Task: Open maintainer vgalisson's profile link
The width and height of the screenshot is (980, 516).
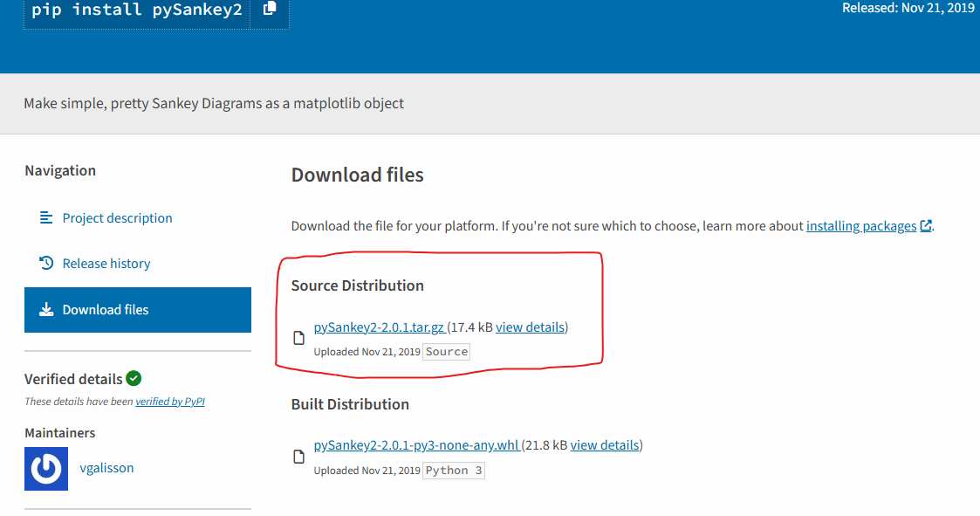Action: (106, 468)
